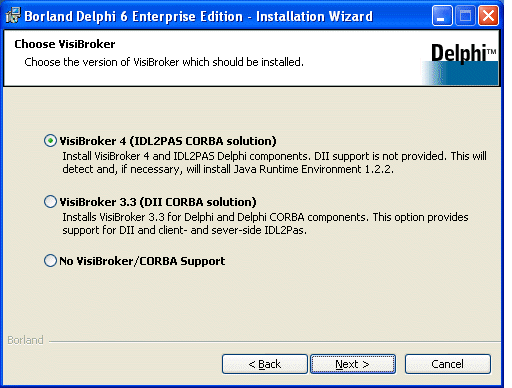
Task: Click the No VisiBroker/CORBA Support label text
Action: pyautogui.click(x=142, y=261)
